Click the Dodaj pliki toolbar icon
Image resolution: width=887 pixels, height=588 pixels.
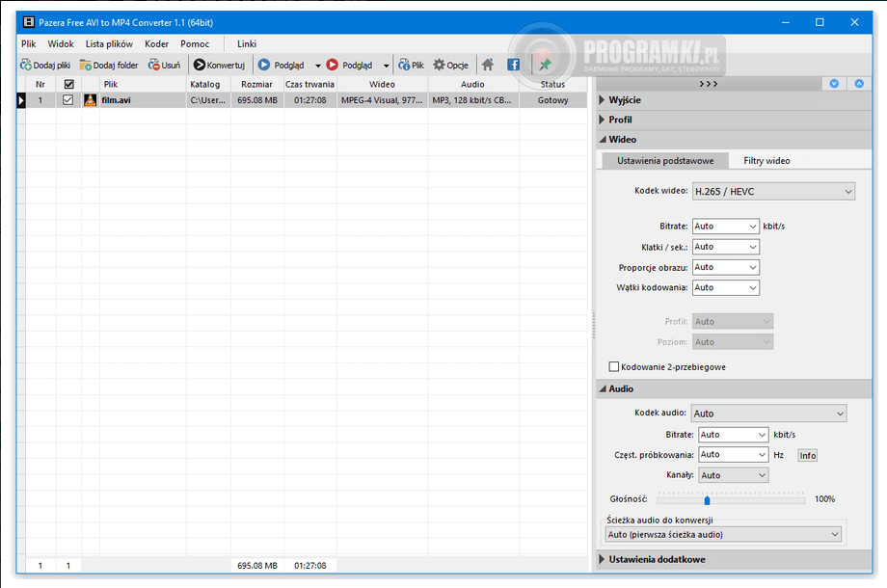point(26,65)
